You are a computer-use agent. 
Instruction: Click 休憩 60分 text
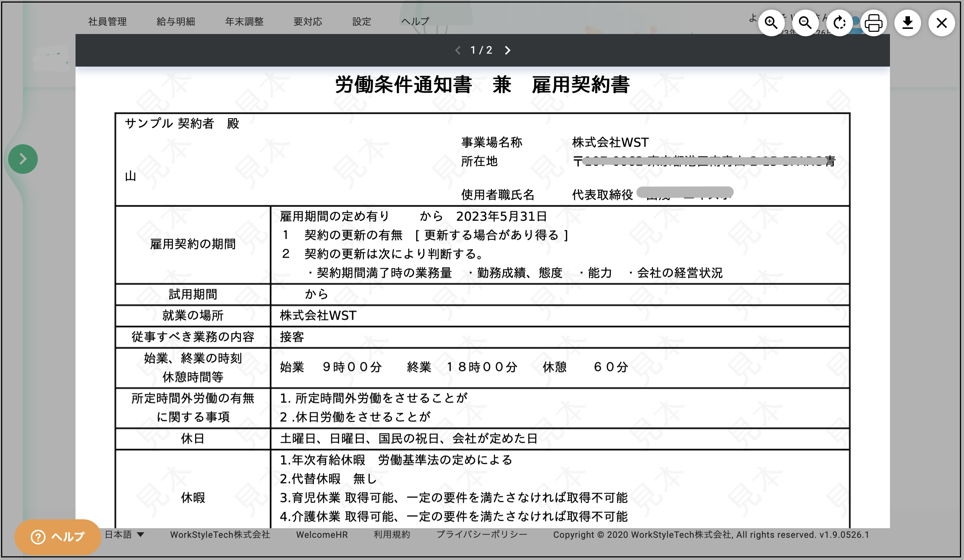[x=585, y=367]
